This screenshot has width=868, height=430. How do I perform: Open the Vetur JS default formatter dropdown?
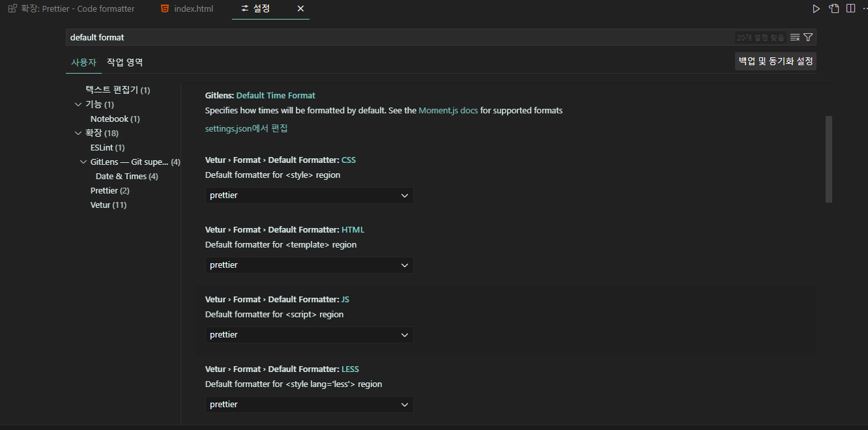[309, 335]
